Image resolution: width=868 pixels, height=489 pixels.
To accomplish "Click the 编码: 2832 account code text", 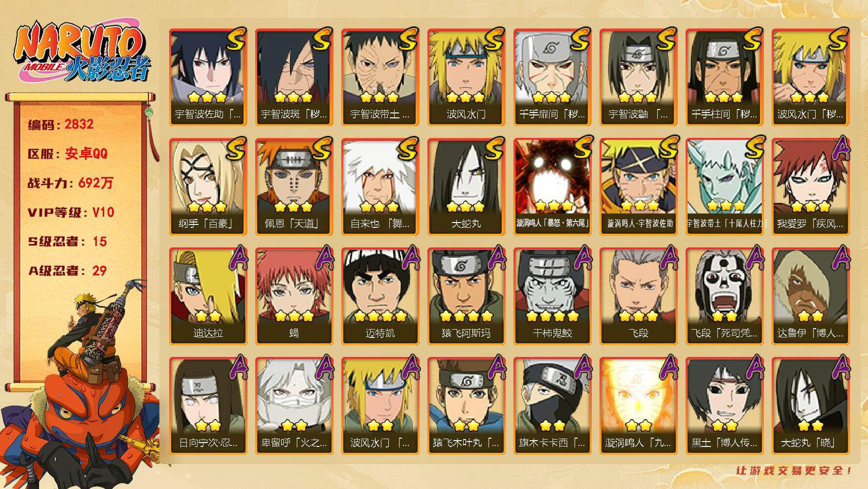I will click(61, 124).
